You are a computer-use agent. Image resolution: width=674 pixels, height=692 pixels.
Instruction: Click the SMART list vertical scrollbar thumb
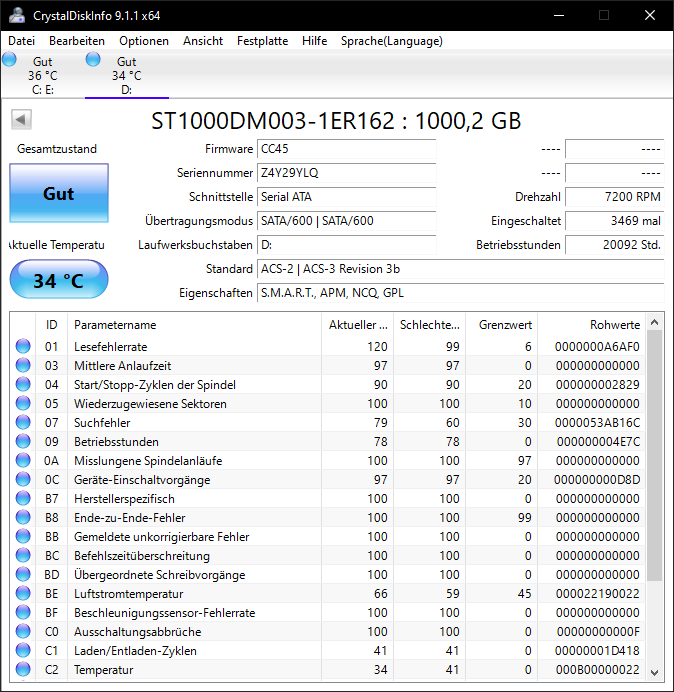tap(655, 455)
